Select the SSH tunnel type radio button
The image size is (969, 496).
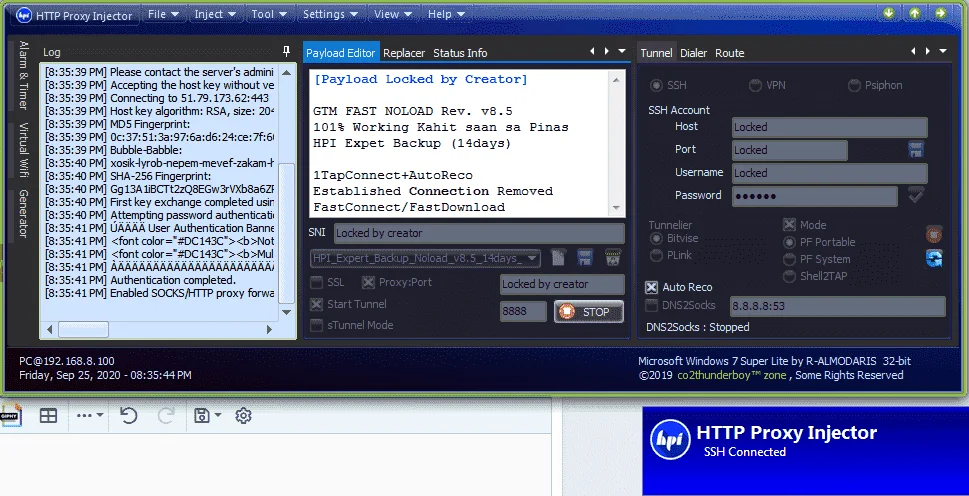(656, 85)
